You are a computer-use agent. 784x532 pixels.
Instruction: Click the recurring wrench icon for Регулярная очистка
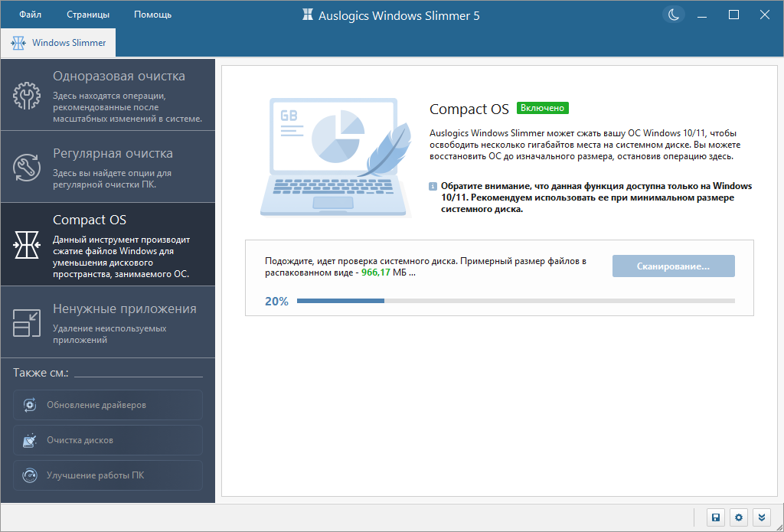[x=27, y=168]
